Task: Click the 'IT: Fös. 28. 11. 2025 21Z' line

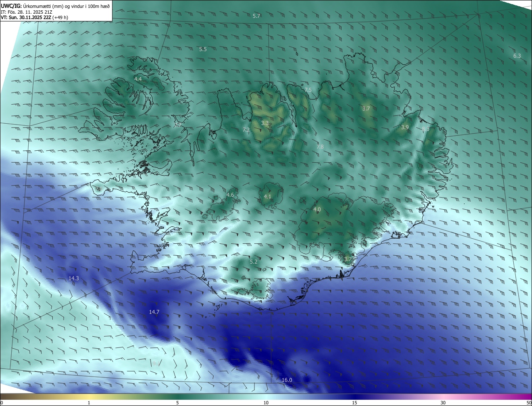Action: (x=27, y=12)
